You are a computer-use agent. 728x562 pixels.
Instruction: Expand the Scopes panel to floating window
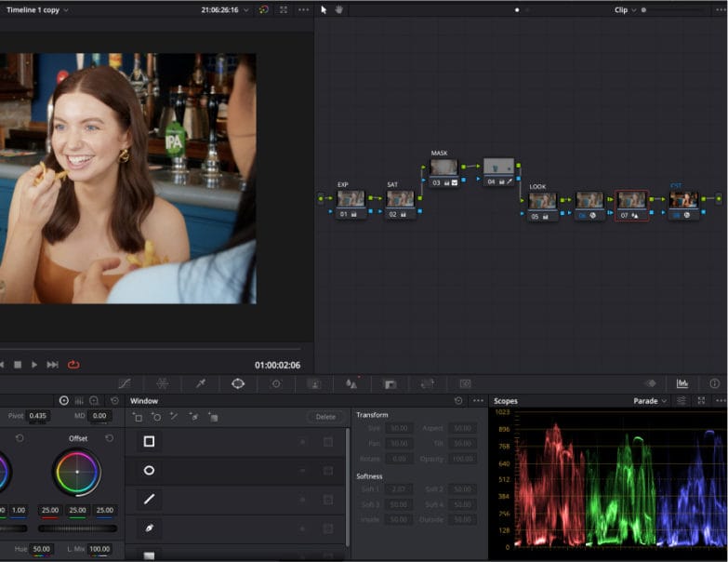point(702,400)
